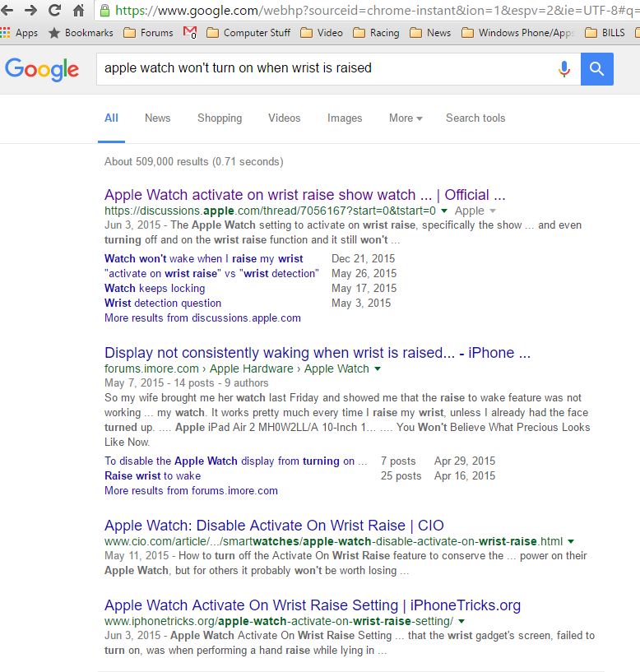Viewport: 640px width, 672px height.
Task: Switch to the Shopping results tab
Action: (x=220, y=118)
